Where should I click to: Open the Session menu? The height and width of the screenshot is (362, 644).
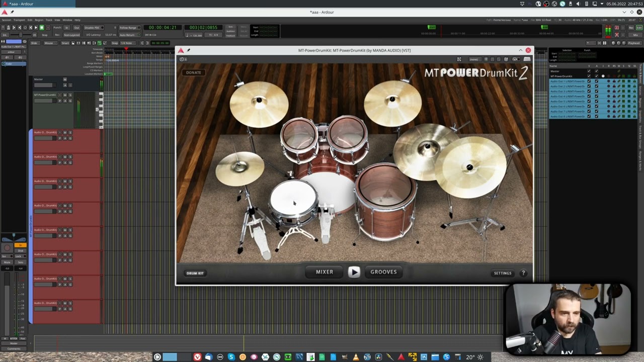[x=7, y=20]
